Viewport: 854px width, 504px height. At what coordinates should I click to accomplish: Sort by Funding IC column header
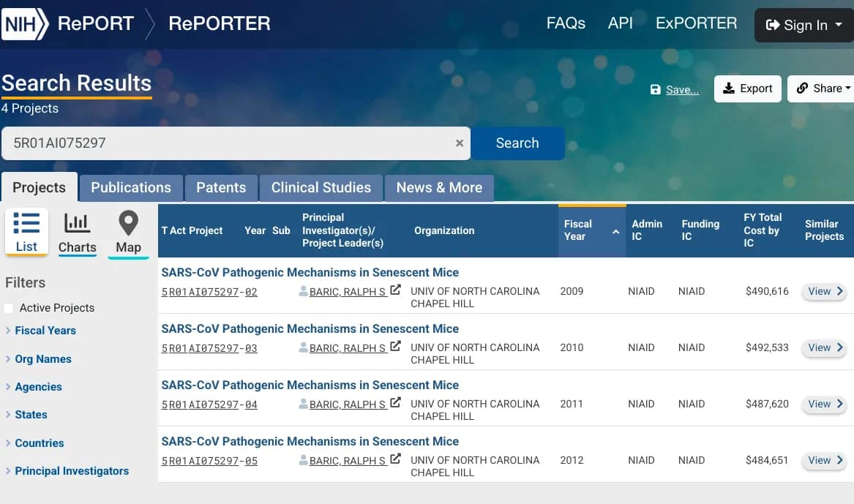click(x=700, y=230)
